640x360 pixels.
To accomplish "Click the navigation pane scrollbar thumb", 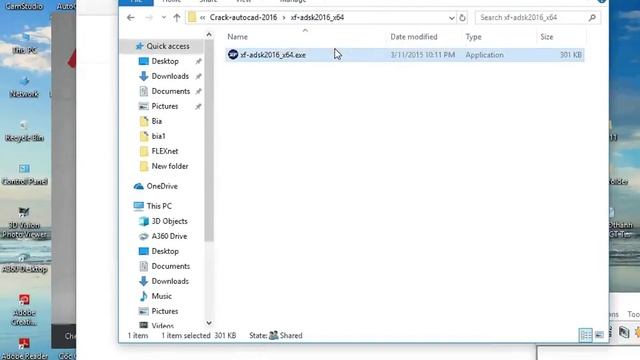I will pos(209,140).
